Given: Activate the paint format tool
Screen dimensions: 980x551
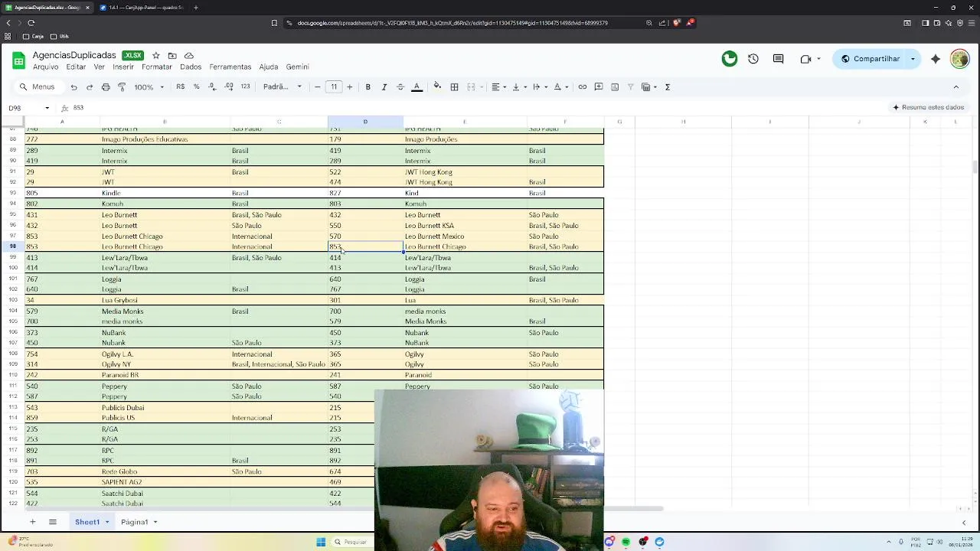Looking at the screenshot, I should click(x=122, y=87).
